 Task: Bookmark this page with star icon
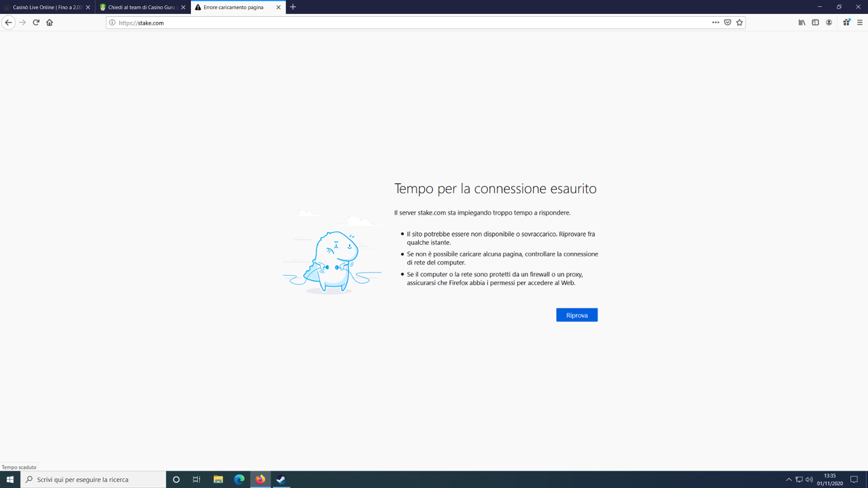tap(740, 23)
